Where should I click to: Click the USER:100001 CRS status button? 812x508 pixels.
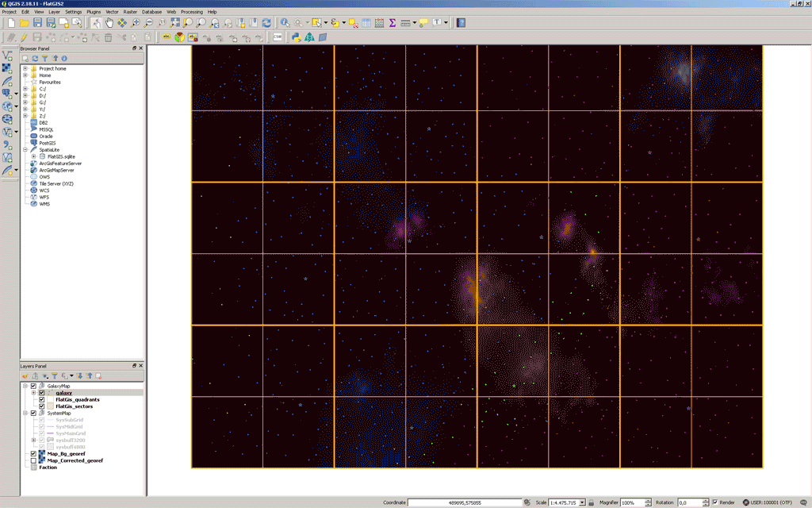pos(767,502)
